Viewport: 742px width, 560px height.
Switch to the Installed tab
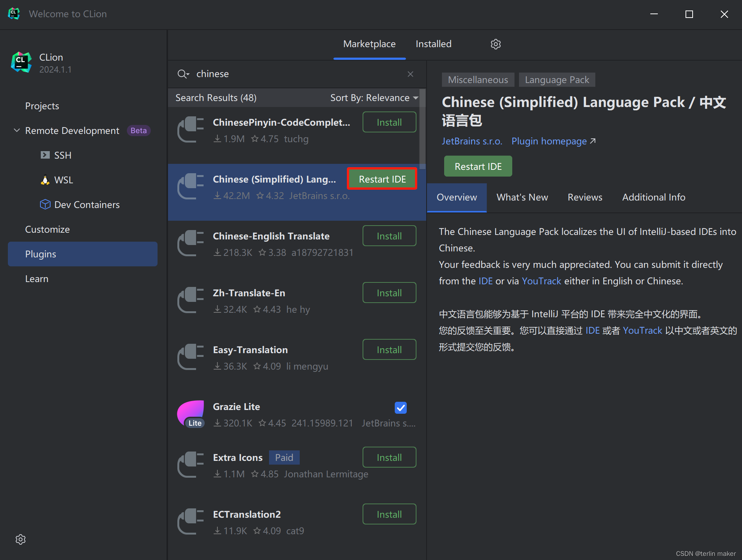pyautogui.click(x=433, y=44)
